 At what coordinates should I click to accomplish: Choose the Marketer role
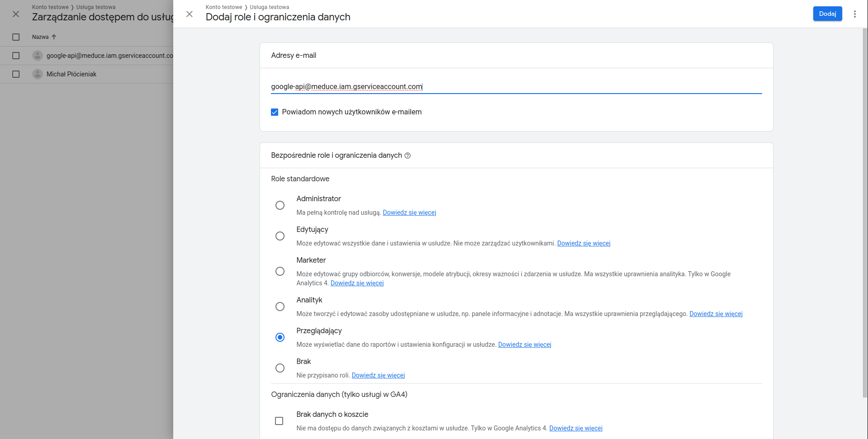[x=280, y=271]
